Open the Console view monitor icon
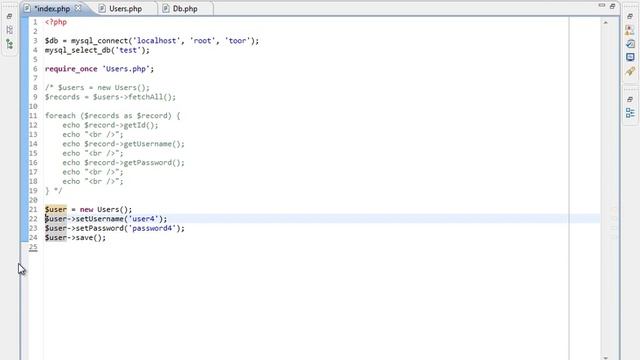This screenshot has width=640, height=360. 630,57
